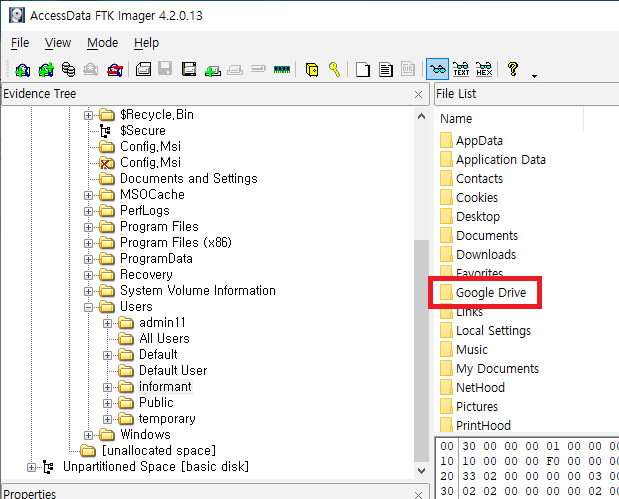Viewport: 619px width, 499px height.
Task: Open the View menu
Action: tap(58, 43)
